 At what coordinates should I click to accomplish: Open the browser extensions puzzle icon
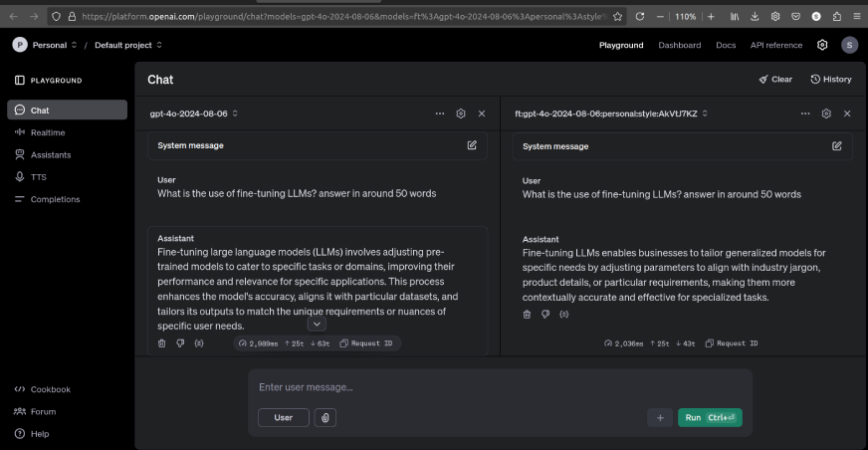pyautogui.click(x=836, y=17)
